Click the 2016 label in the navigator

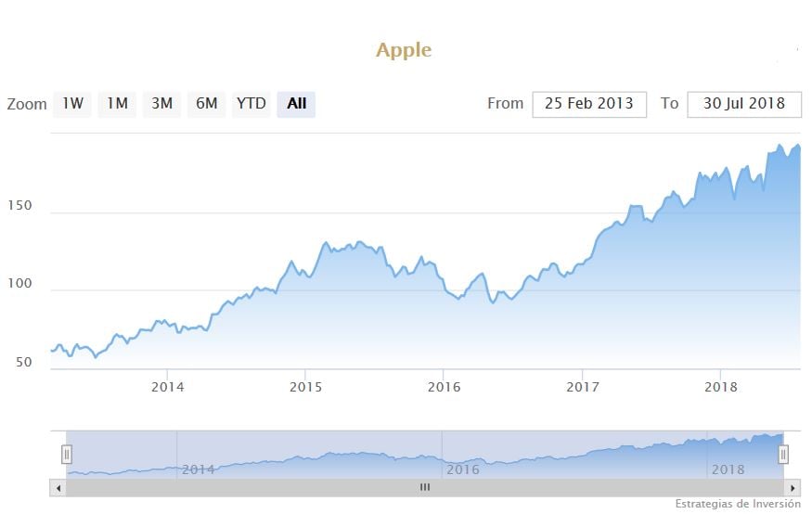[463, 469]
